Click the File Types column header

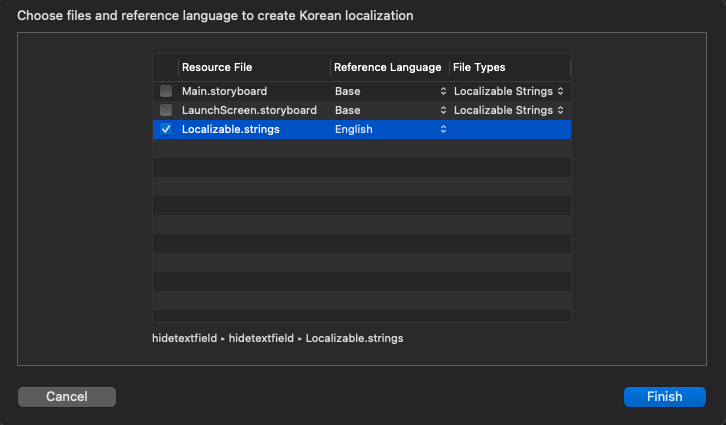[x=510, y=68]
